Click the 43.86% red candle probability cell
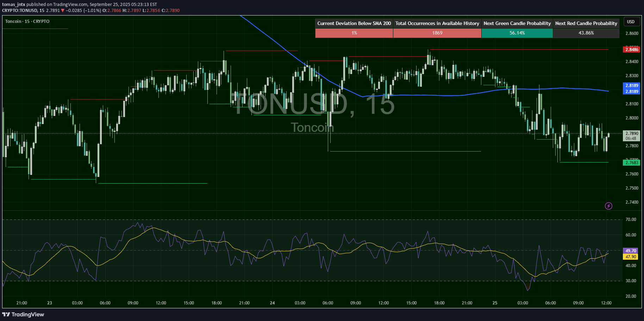 pos(586,33)
